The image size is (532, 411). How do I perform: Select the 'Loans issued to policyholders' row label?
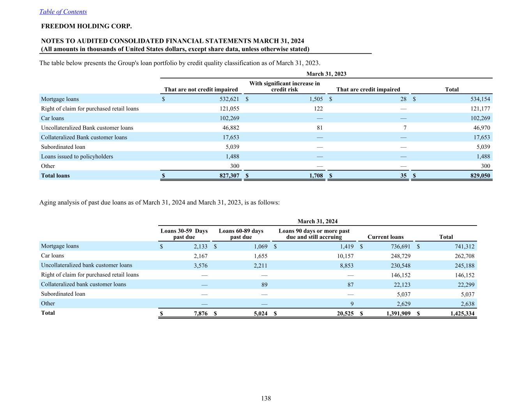click(77, 157)
